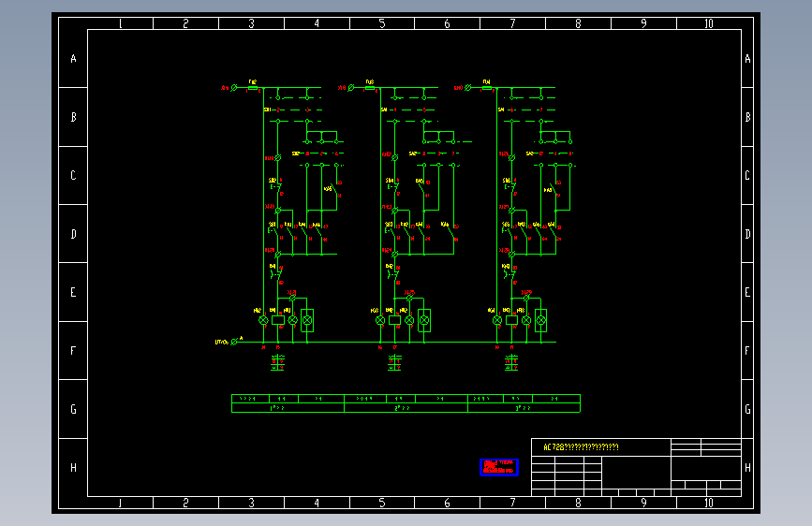Viewport: 812px width, 526px height.
Task: Click the contact table below the third circuit
Action: (x=511, y=363)
